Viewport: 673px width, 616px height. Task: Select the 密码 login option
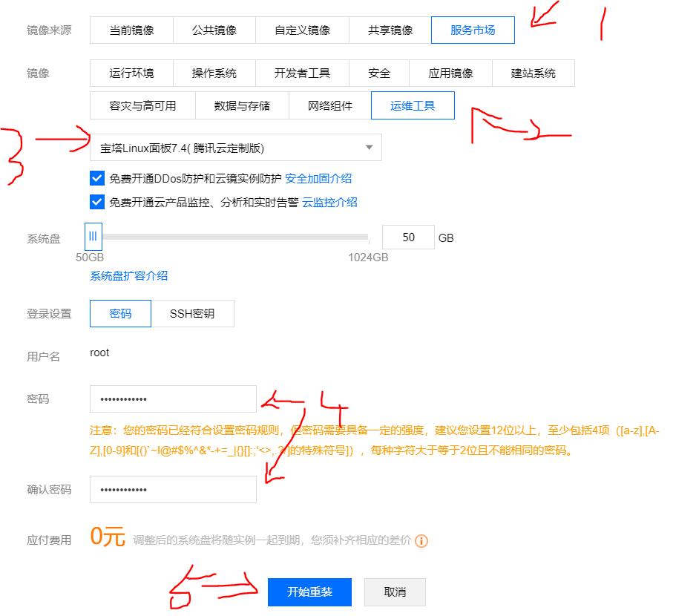[x=120, y=313]
